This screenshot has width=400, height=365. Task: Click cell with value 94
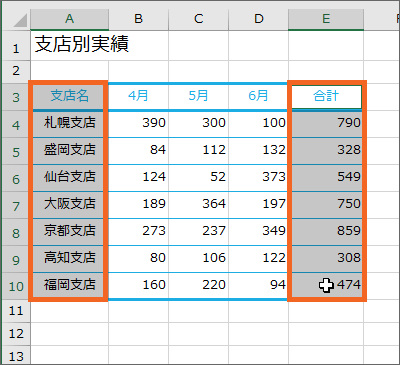[259, 286]
